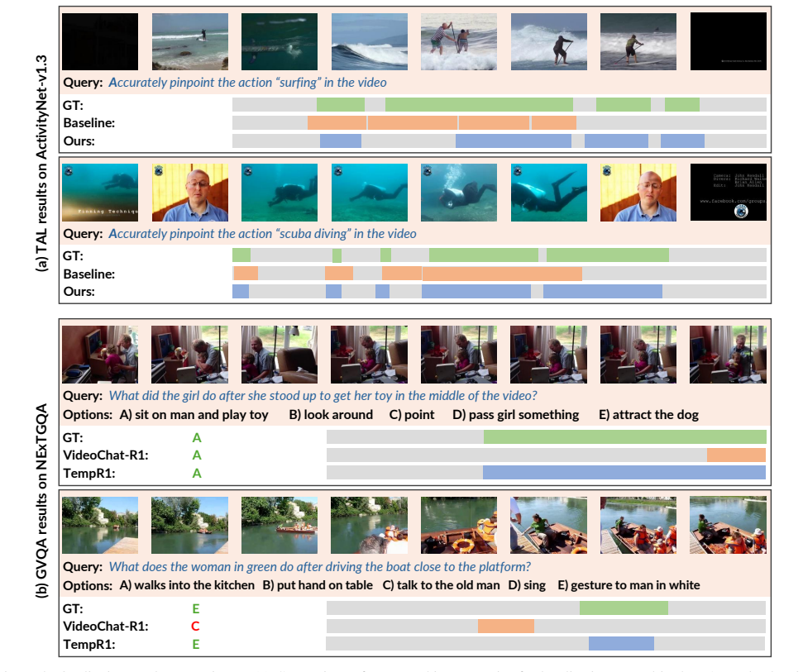Click the scuba credits frame with facebook URL
803x672 pixels.
729,193
